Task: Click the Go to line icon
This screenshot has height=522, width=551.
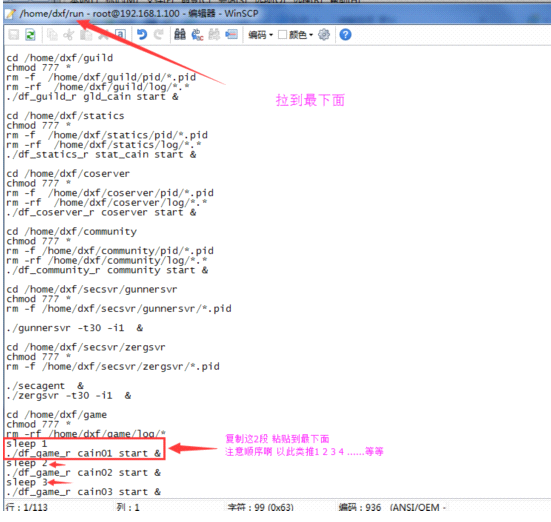Action: tap(231, 34)
